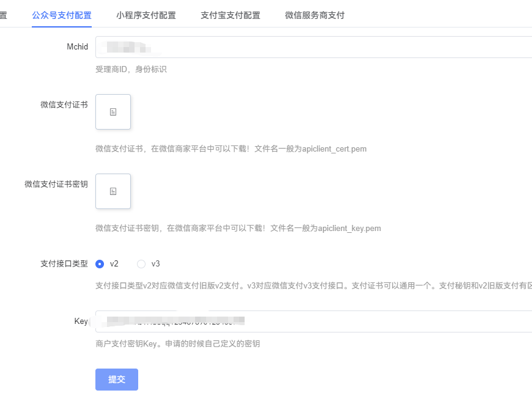Open the 支付宝支付配置 tab
532x393 pixels.
click(x=231, y=15)
